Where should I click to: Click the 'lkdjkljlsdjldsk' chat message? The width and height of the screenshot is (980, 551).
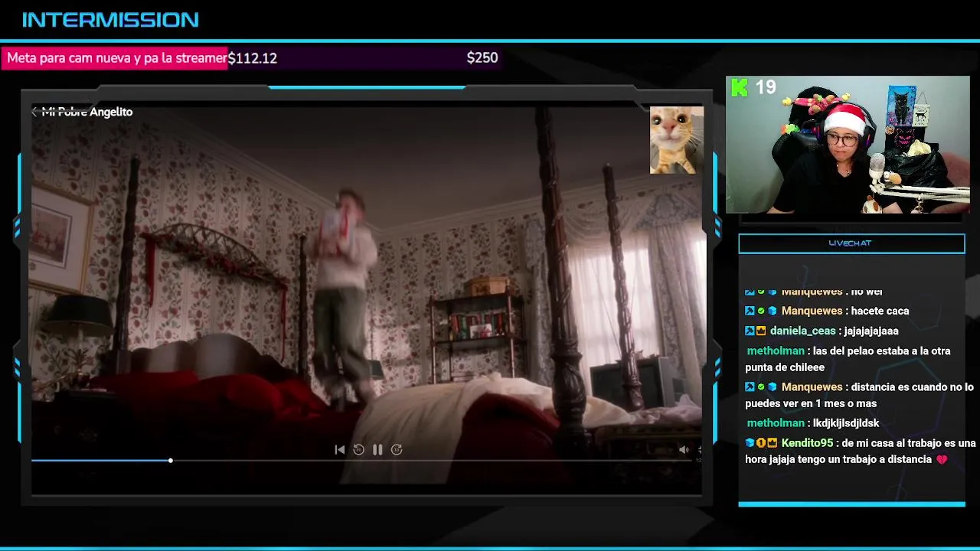846,422
